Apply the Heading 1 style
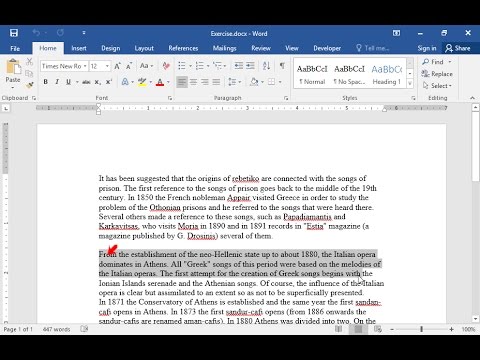This screenshot has height=360, width=480. (x=387, y=74)
